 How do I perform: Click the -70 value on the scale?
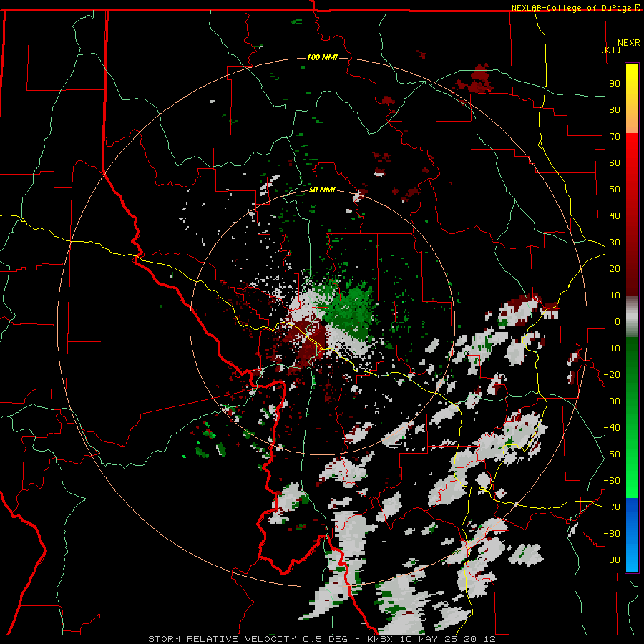click(x=612, y=507)
